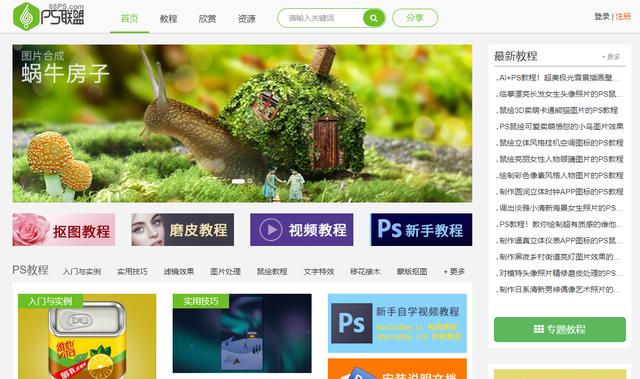Open the 资源 navigation tab

tap(247, 18)
